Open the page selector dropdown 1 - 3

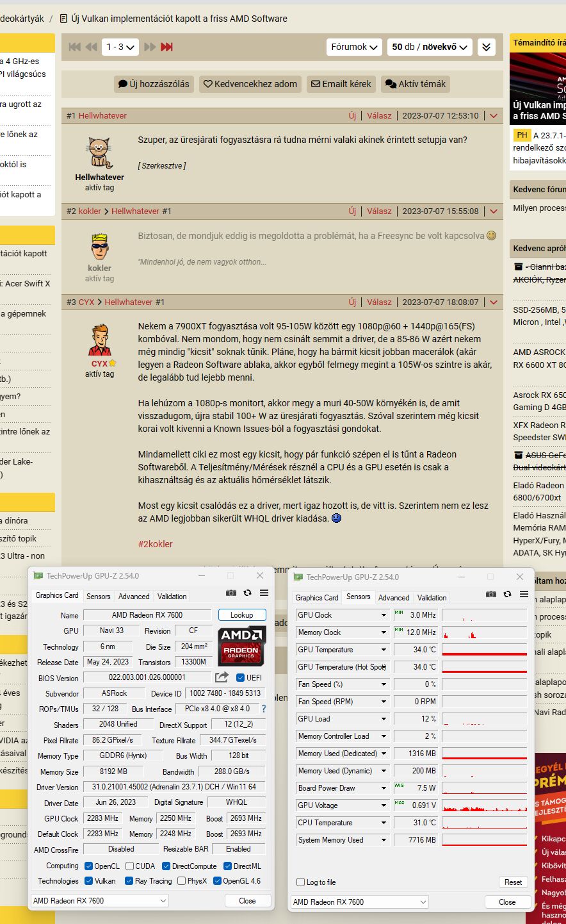tap(120, 47)
